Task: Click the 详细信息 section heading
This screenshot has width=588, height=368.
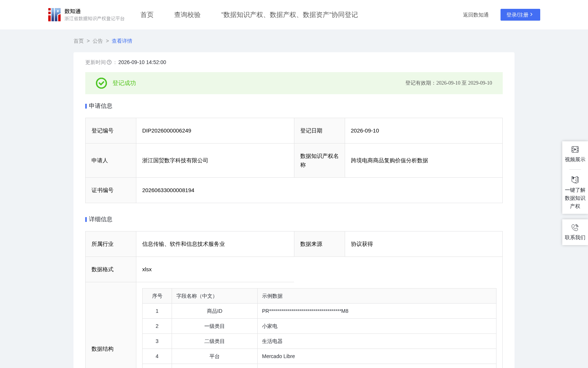Action: pos(101,219)
